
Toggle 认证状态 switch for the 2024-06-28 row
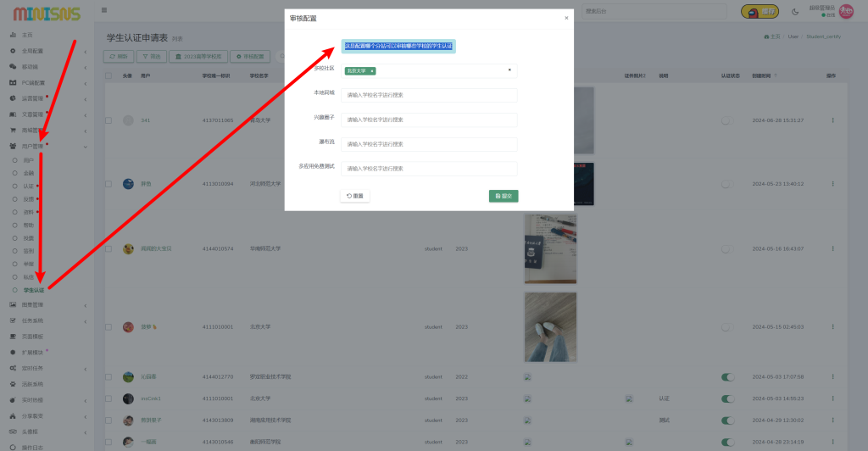[x=726, y=120]
